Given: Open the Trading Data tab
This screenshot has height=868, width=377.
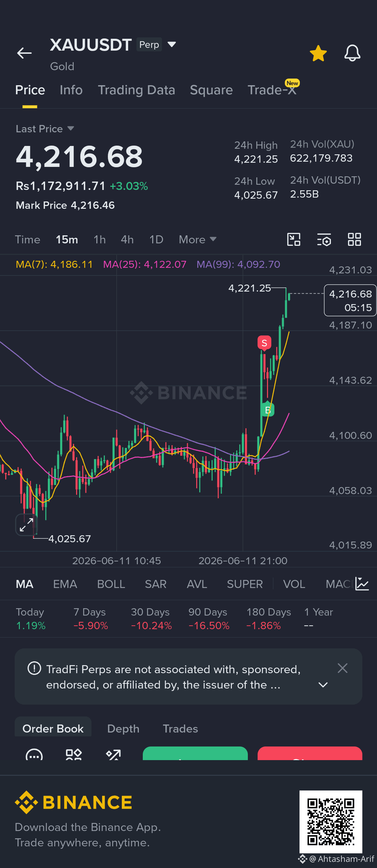Looking at the screenshot, I should coord(136,90).
